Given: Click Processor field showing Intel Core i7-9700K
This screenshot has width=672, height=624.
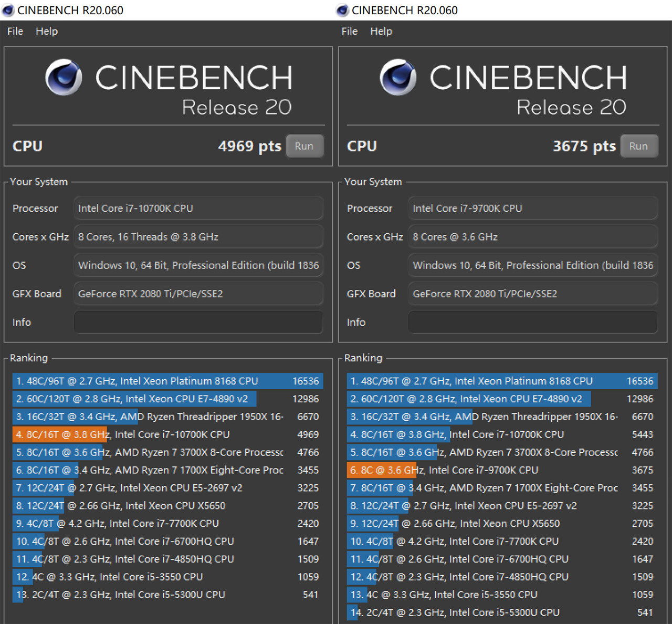Looking at the screenshot, I should pos(532,208).
